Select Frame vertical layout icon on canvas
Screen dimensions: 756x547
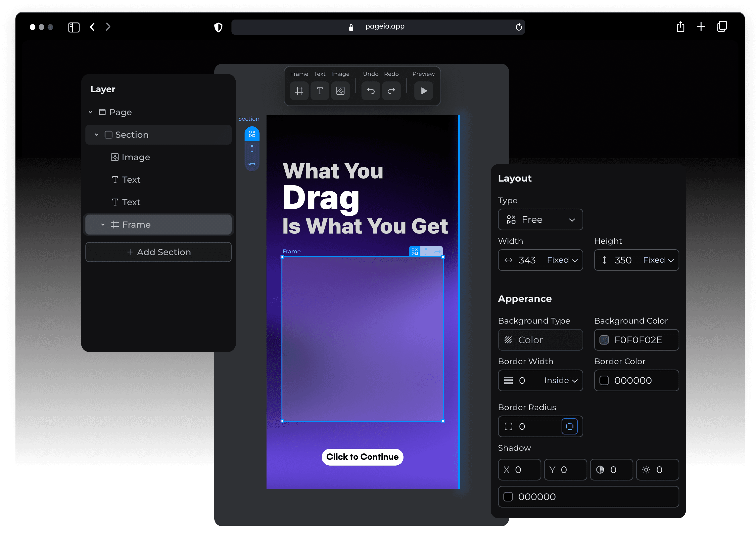coord(426,251)
